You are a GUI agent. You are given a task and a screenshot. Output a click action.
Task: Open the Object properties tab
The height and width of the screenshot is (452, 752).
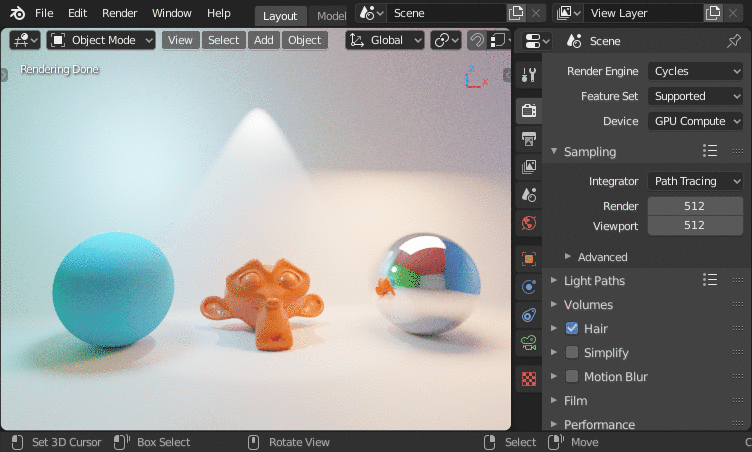529,259
